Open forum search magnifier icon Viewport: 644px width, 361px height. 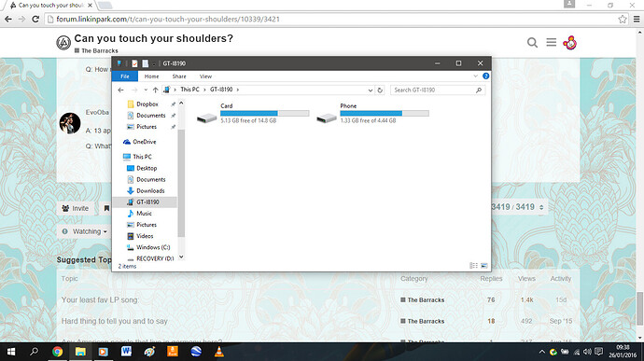point(532,42)
